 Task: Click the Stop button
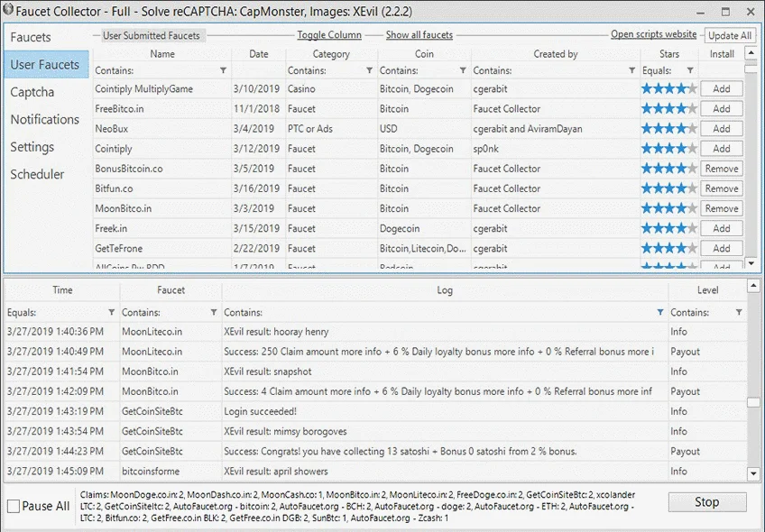(x=707, y=501)
